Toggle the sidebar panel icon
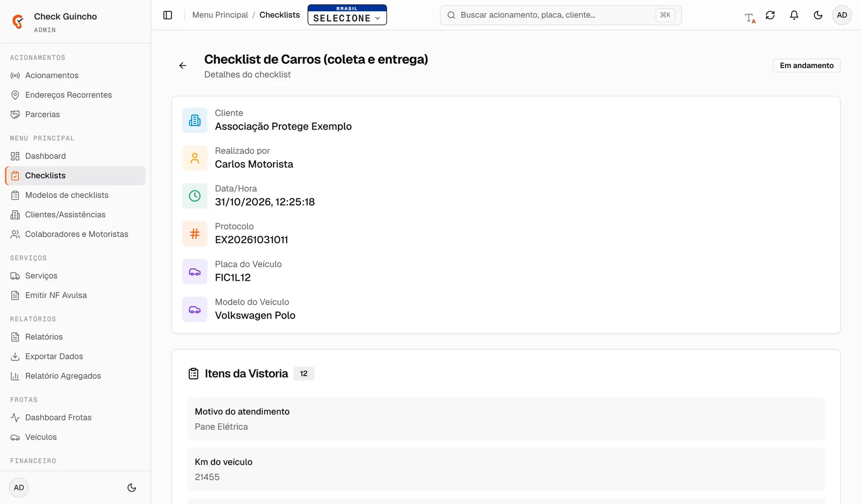 pos(168,15)
